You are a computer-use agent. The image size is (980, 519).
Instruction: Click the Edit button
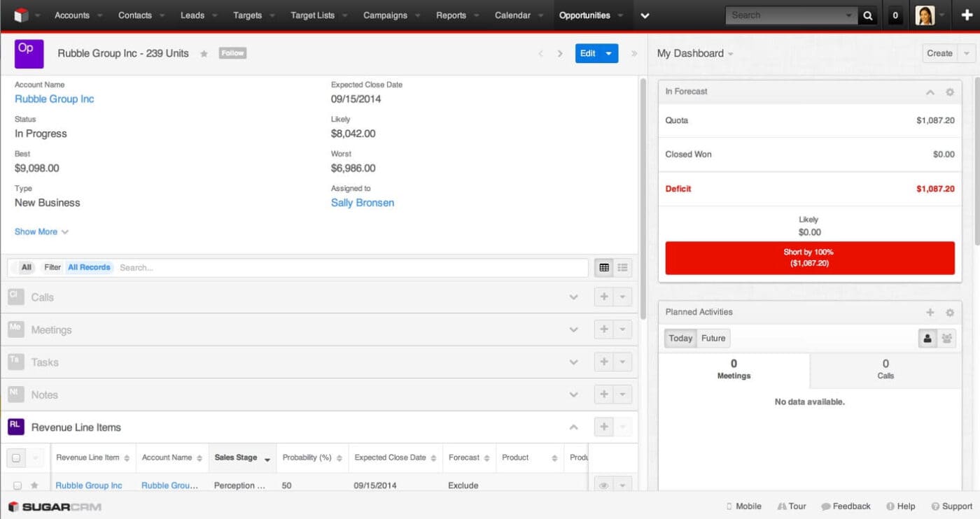588,53
